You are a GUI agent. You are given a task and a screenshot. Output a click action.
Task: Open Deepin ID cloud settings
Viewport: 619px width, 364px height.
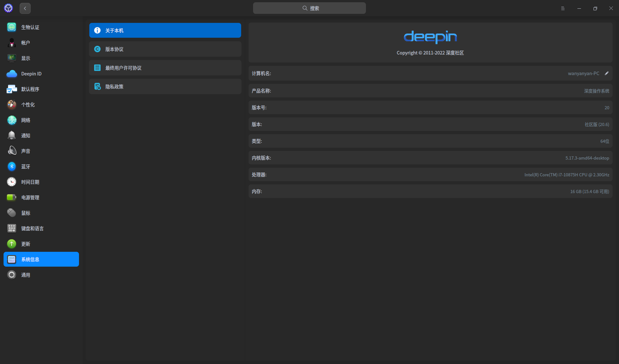coord(31,74)
